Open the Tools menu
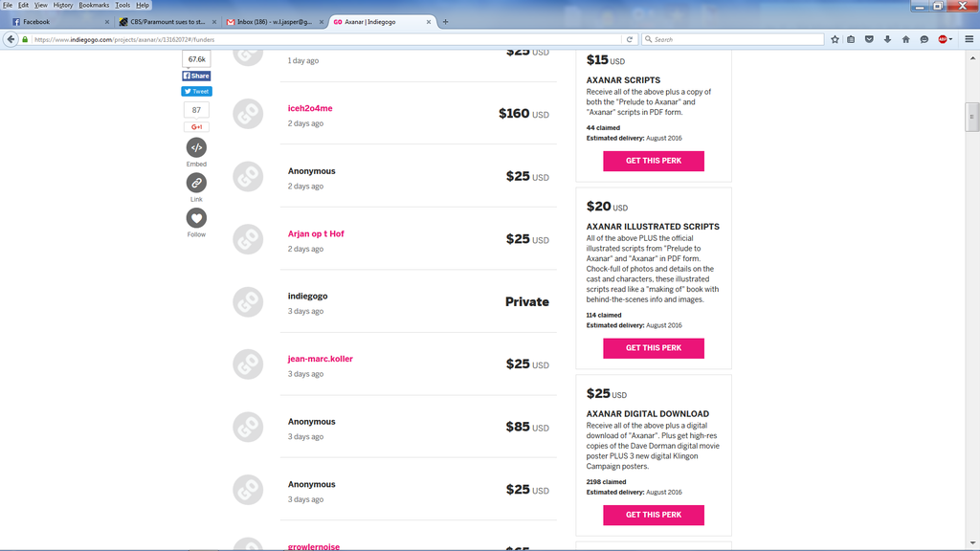 click(122, 5)
